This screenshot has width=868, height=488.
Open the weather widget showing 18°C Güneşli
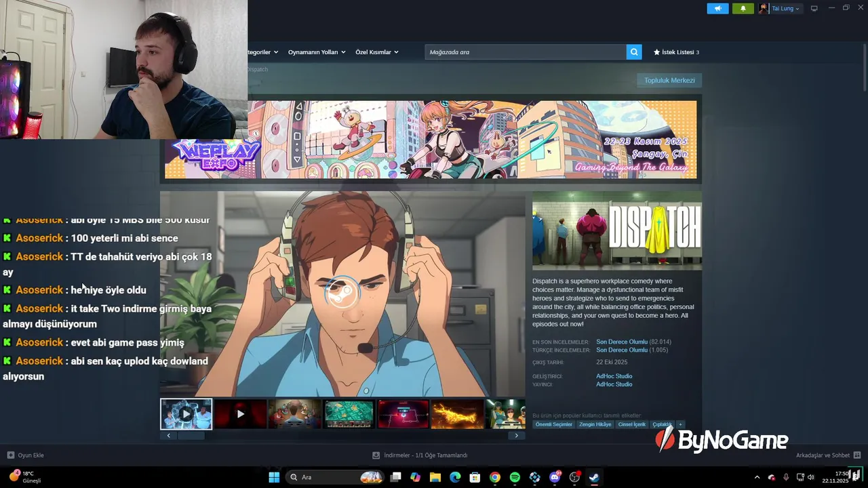(x=25, y=477)
